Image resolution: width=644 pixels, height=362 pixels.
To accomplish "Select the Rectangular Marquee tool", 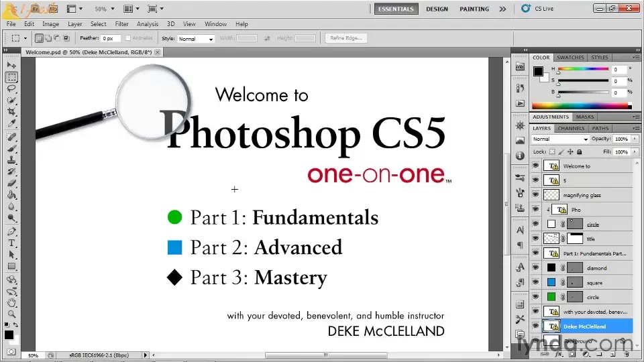I will pyautogui.click(x=11, y=76).
